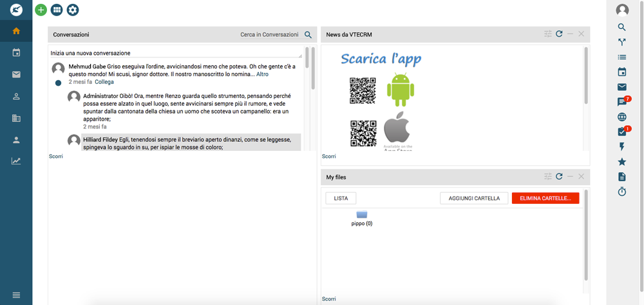Open settings sliders of My files widget
The image size is (644, 305).
pos(548,176)
